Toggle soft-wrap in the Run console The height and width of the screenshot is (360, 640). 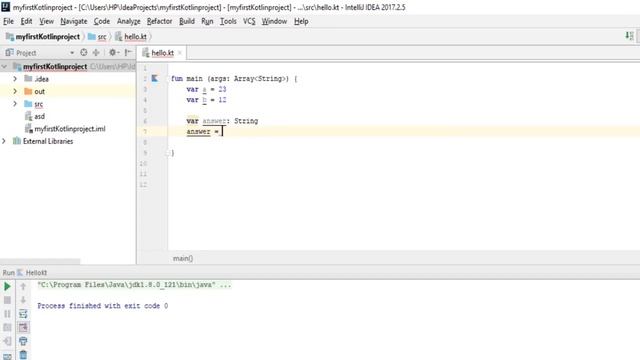[x=23, y=313]
